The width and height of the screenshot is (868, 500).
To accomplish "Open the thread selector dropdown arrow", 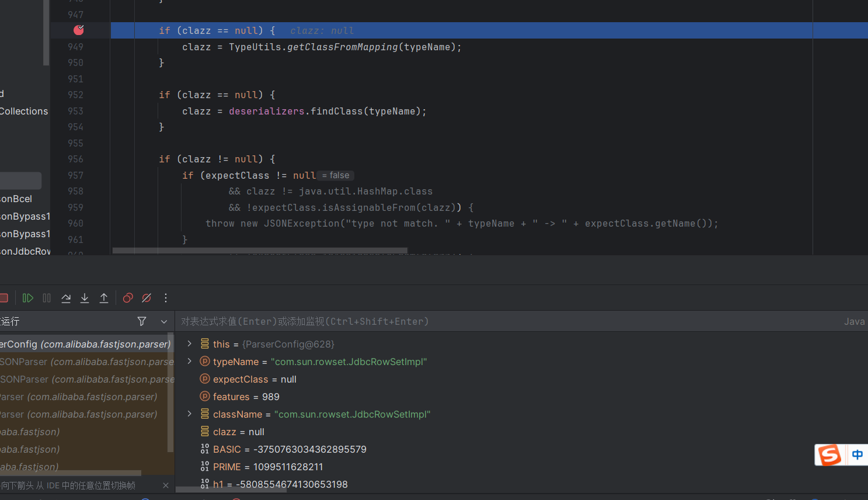I will 164,321.
